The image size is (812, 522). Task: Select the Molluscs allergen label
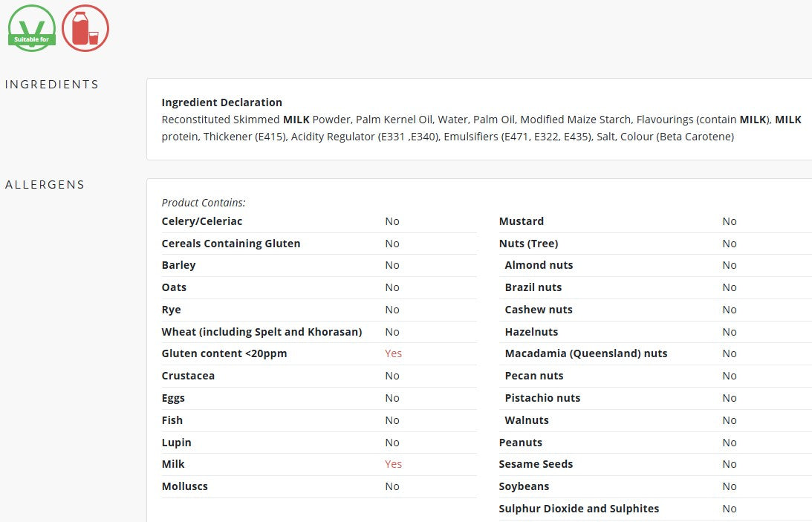(x=184, y=486)
